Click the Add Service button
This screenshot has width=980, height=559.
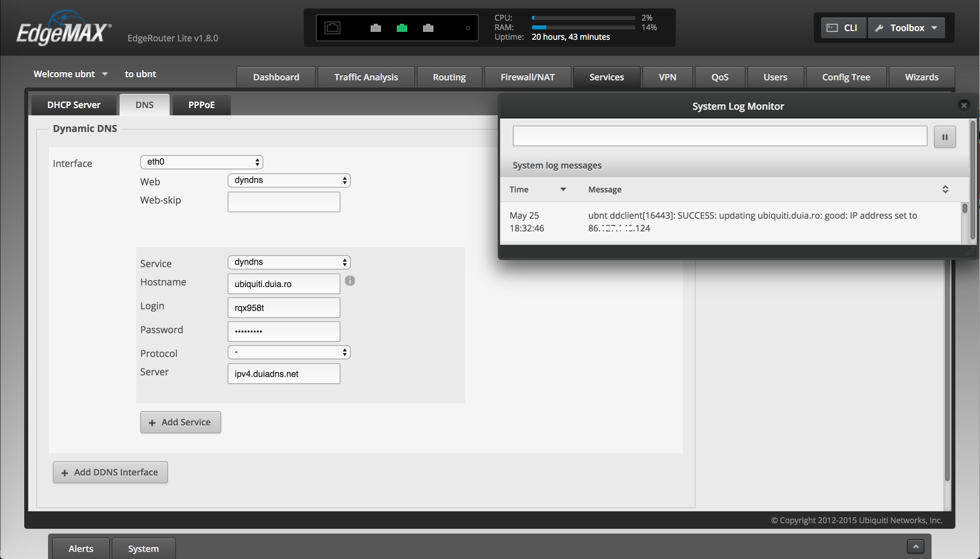coord(180,422)
